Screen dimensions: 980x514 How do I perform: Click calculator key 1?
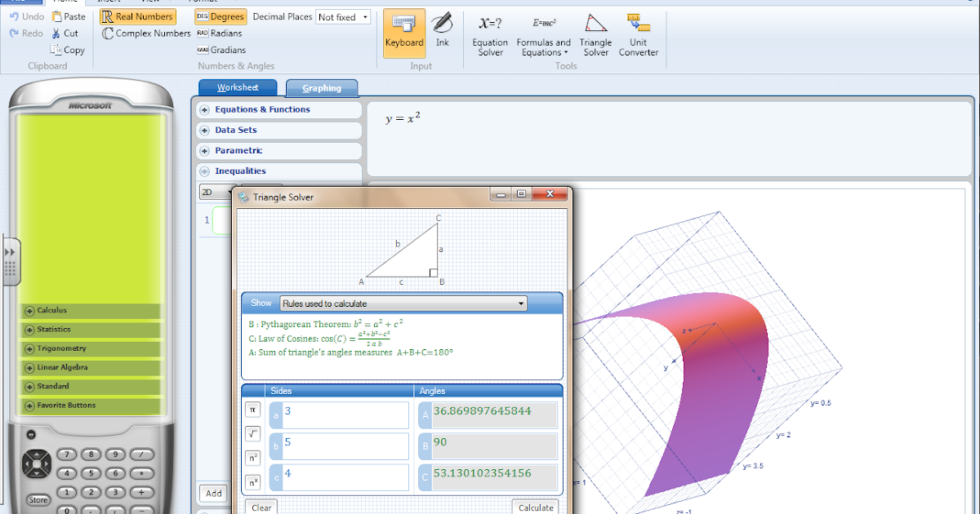coord(65,492)
